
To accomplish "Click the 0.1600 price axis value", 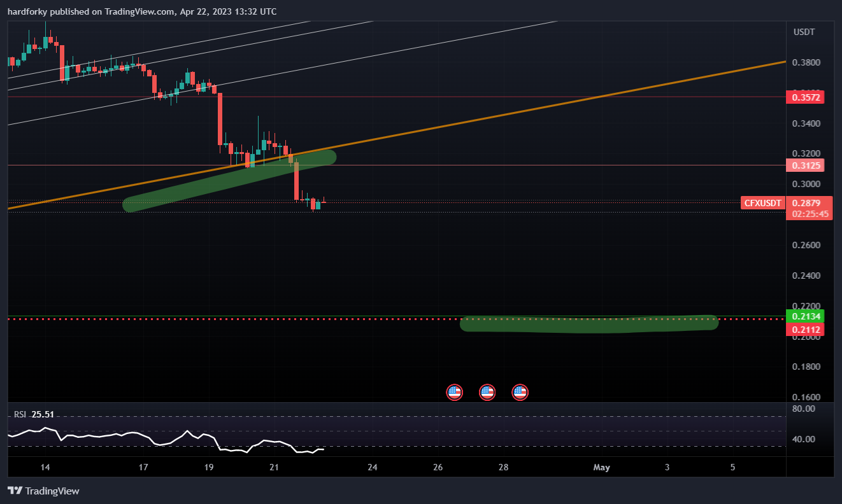I will point(805,397).
